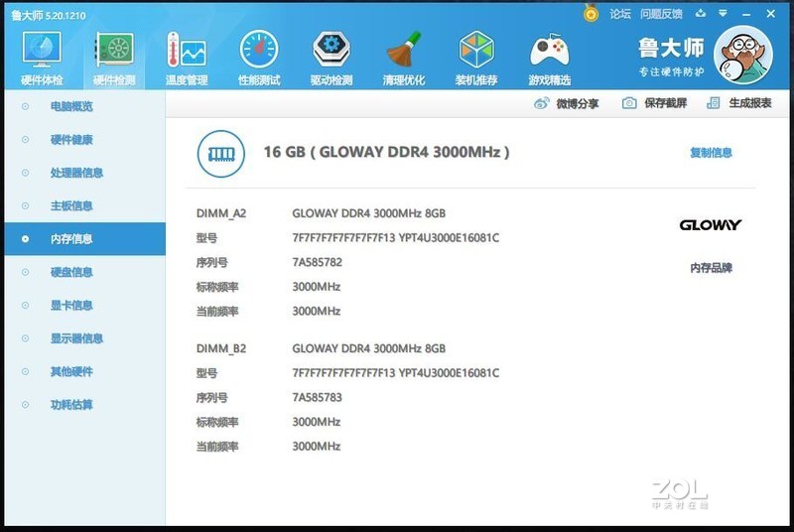Click DIMM_A2 slot label
The height and width of the screenshot is (532, 794).
pyautogui.click(x=221, y=213)
